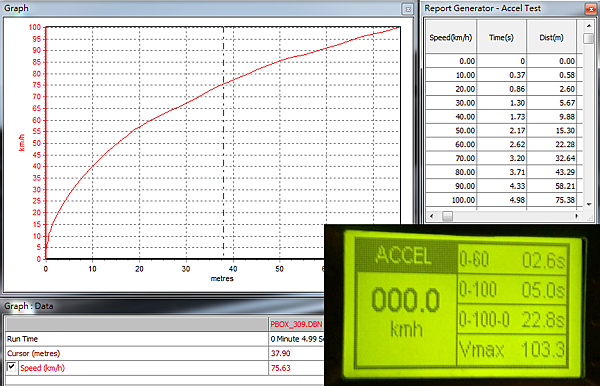Select the 2.62 time cell

click(501, 144)
